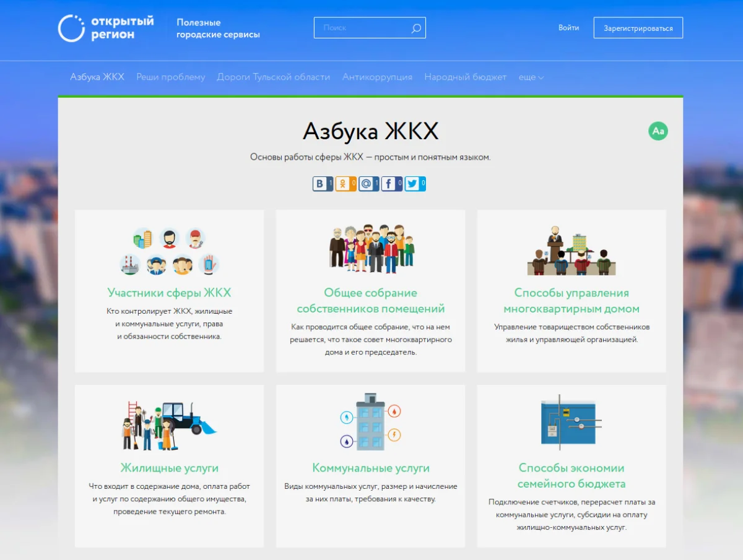743x560 pixels.
Task: Expand the 'еще' navigation dropdown
Action: [531, 77]
